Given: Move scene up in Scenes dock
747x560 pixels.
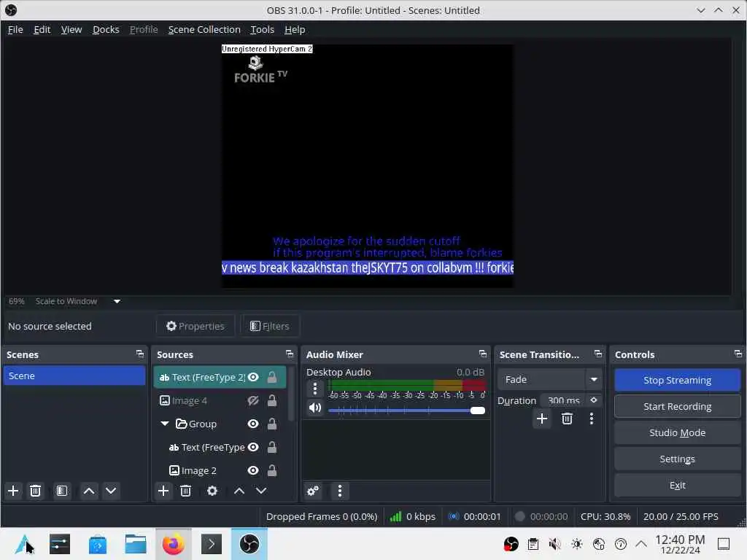Looking at the screenshot, I should point(88,491).
